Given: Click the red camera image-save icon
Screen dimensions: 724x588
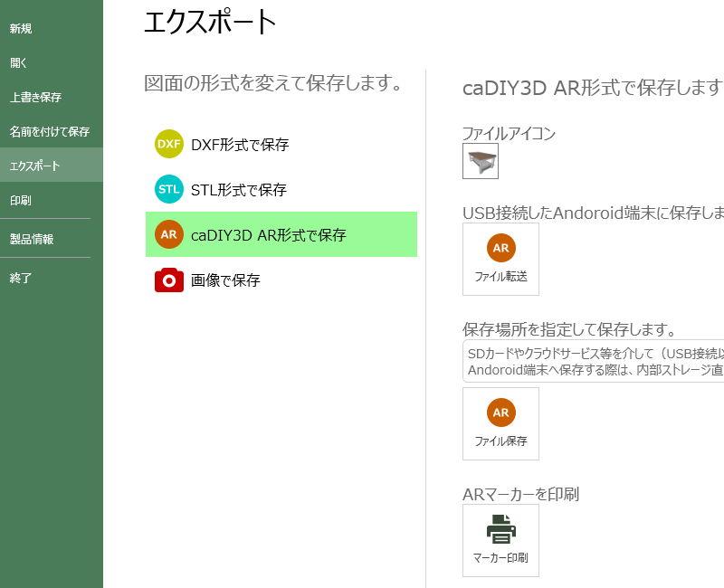Looking at the screenshot, I should [169, 280].
